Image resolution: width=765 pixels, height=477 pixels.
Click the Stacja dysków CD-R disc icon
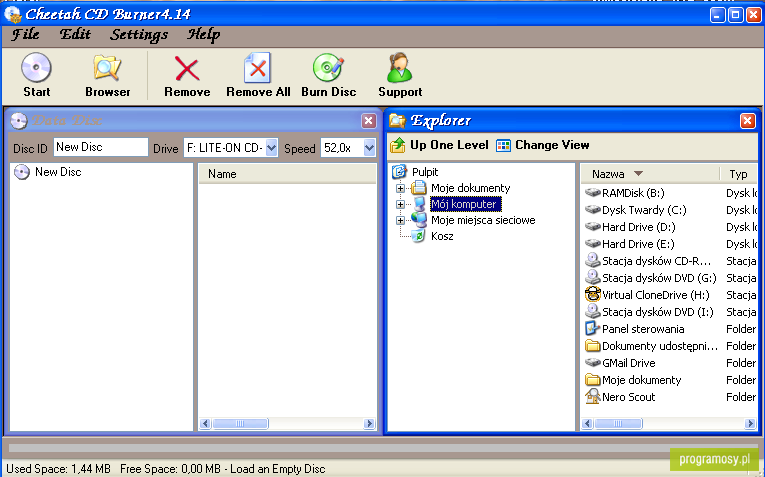(592, 260)
